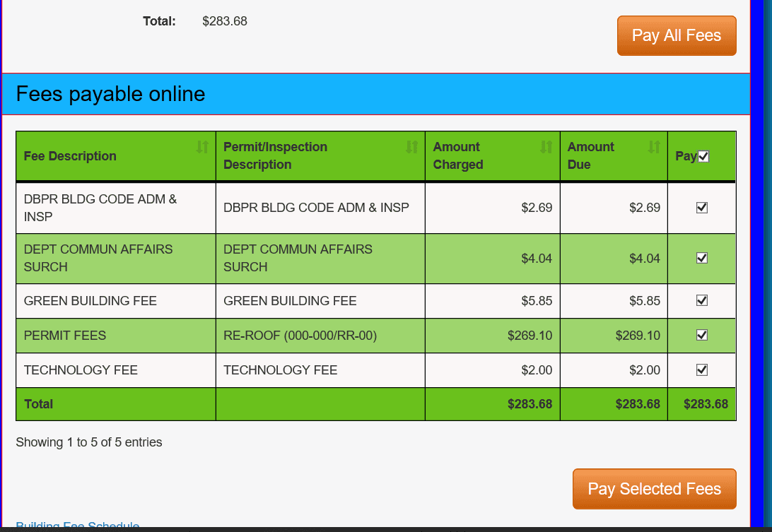Uncheck Pay for DEPT COMMUN AFFAIRS SURCH
772x532 pixels.
[x=701, y=258]
